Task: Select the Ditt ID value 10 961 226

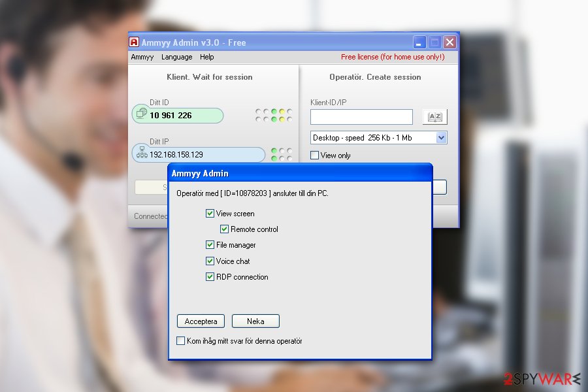Action: click(x=171, y=116)
